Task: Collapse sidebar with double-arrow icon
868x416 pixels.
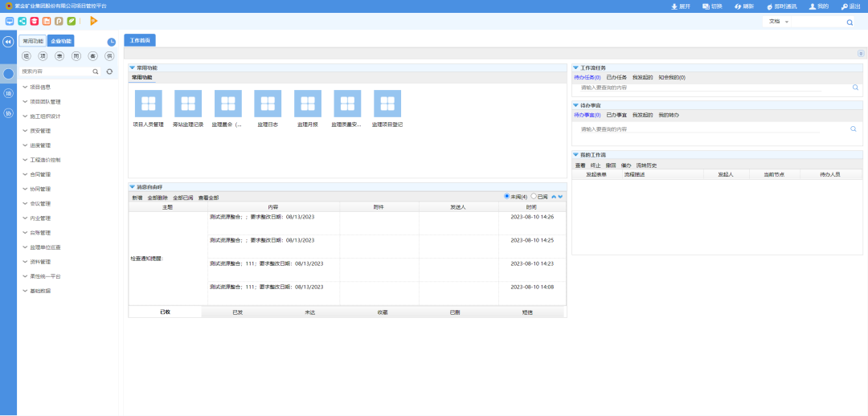Action: point(8,42)
